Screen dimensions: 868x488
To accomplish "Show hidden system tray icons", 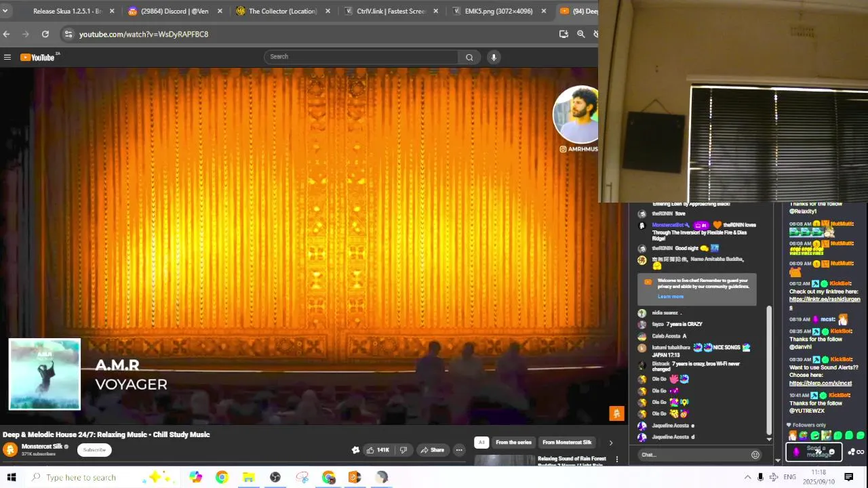I will tap(747, 477).
